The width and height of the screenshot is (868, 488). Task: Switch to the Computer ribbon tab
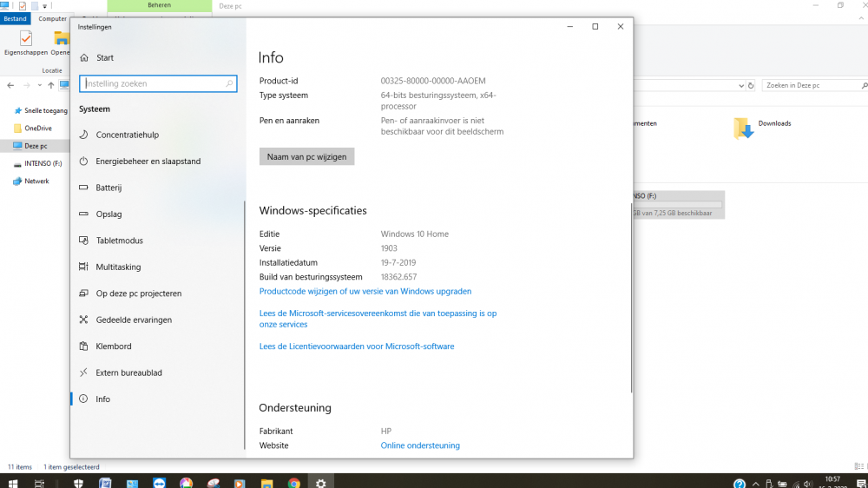52,18
